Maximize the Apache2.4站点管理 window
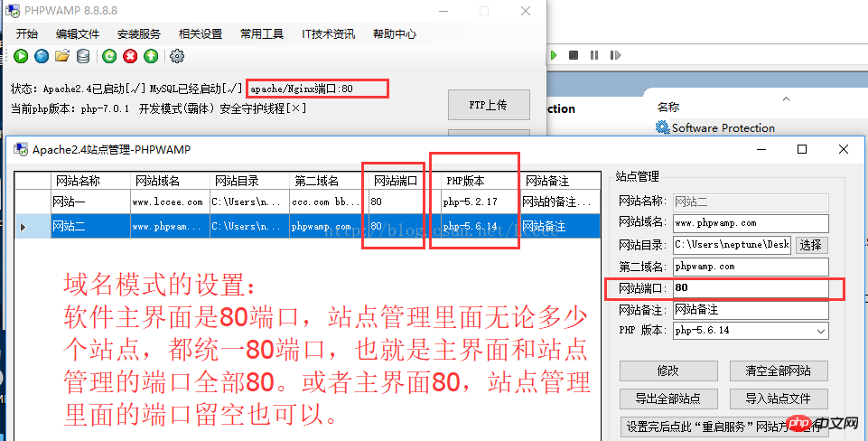Image resolution: width=868 pixels, height=441 pixels. (x=801, y=149)
